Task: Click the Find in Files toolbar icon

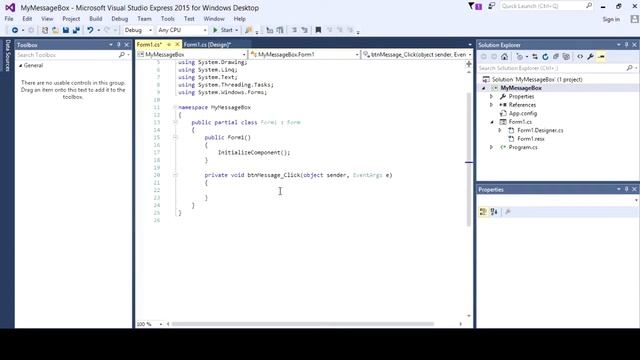Action: (x=249, y=30)
